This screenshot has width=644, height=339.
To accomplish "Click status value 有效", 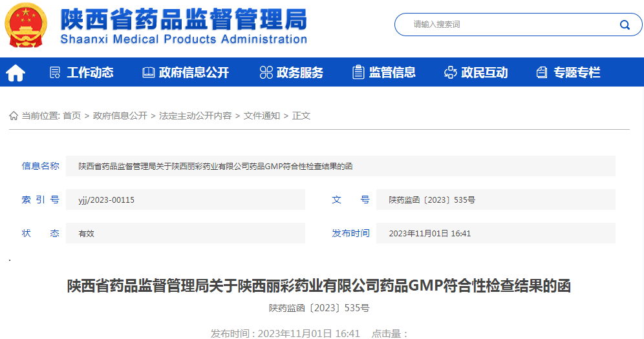I will [86, 234].
